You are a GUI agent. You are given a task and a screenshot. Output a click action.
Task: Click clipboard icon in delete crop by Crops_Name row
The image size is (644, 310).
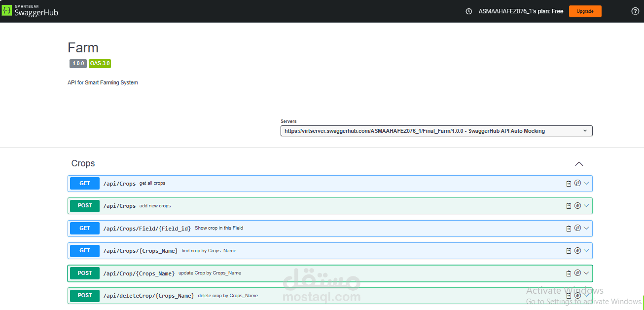(569, 296)
